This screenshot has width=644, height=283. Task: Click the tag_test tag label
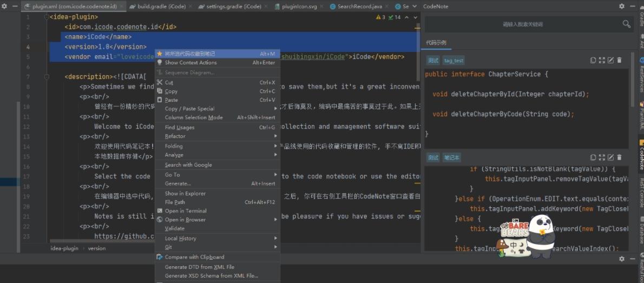454,61
